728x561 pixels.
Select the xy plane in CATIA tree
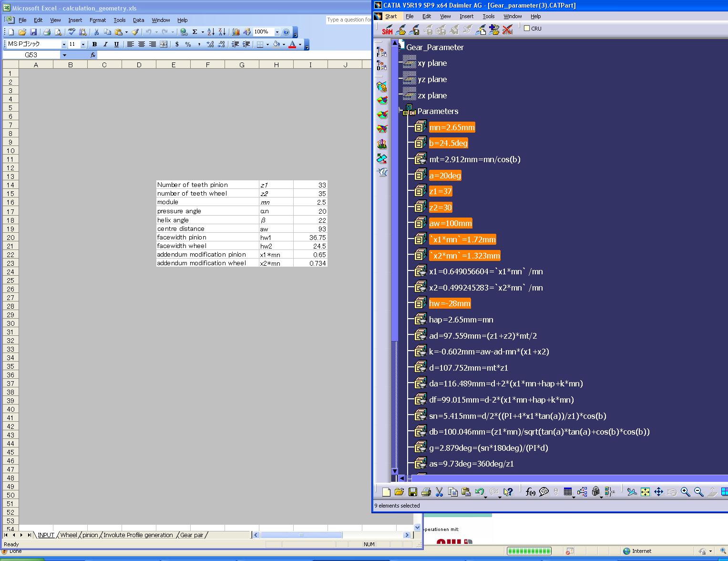(432, 63)
